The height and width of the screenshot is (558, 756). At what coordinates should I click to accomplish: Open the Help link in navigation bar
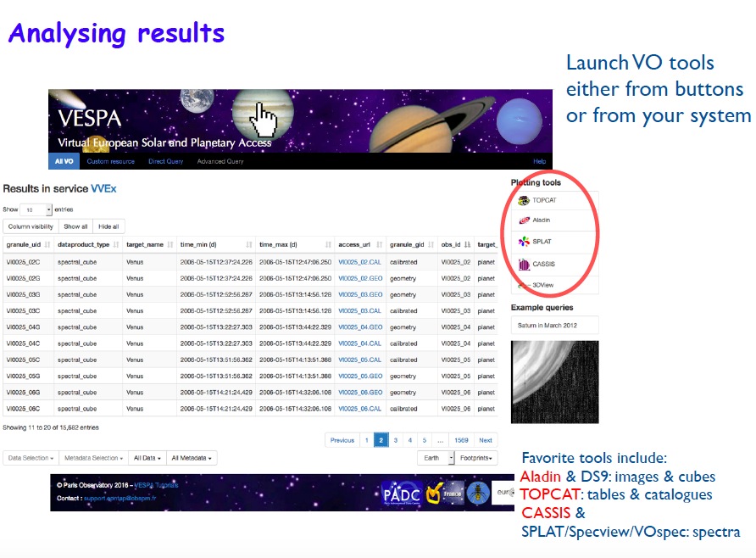click(x=539, y=162)
